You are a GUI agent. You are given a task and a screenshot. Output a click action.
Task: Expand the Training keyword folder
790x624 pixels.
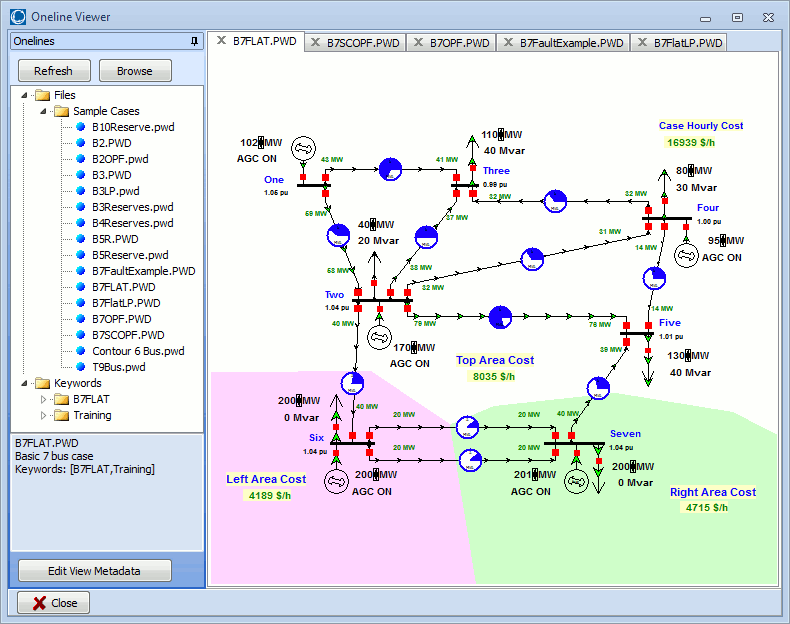tap(43, 415)
